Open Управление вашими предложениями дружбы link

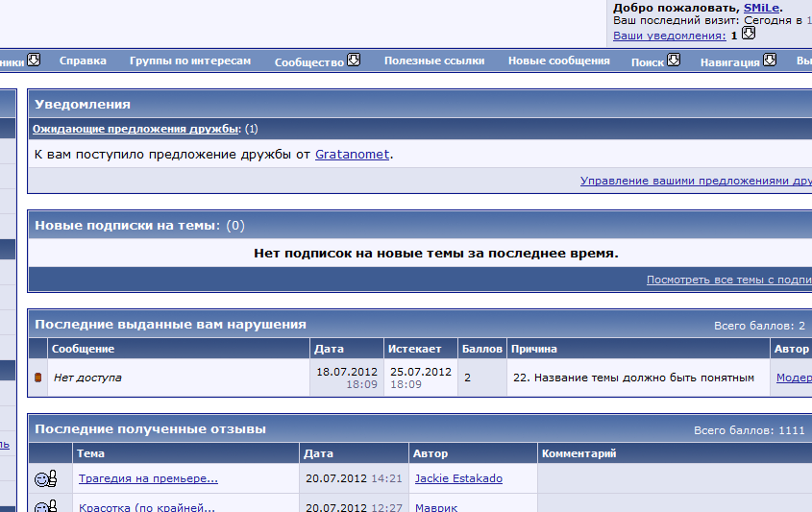(696, 181)
